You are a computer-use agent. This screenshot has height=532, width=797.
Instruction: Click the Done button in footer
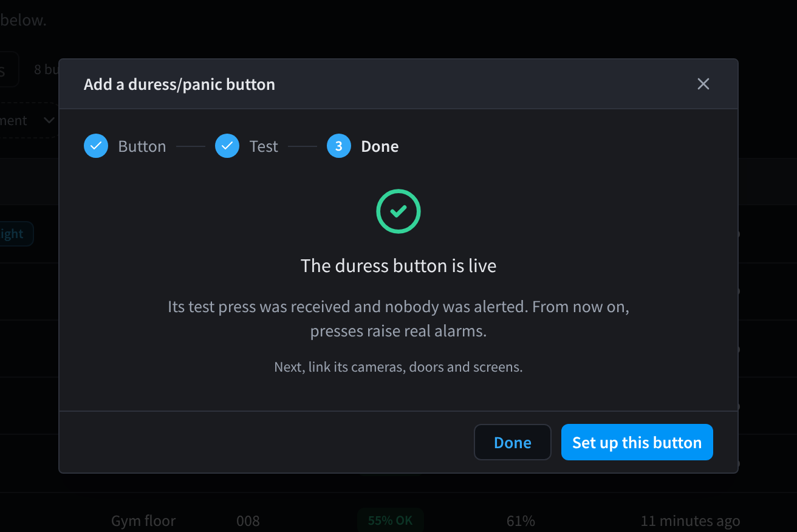(513, 442)
